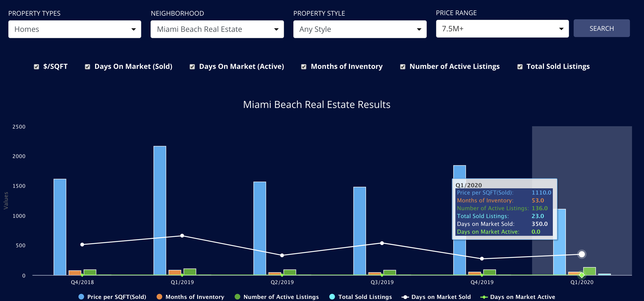The width and height of the screenshot is (644, 301).
Task: Click Price per SQFT(Sold) legend label
Action: point(117,297)
